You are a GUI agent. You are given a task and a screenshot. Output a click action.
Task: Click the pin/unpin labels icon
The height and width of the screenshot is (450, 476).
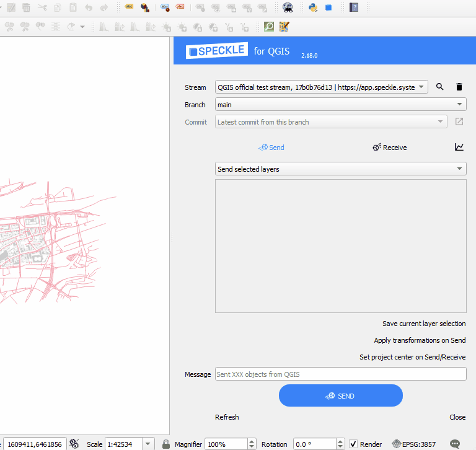[x=164, y=7]
